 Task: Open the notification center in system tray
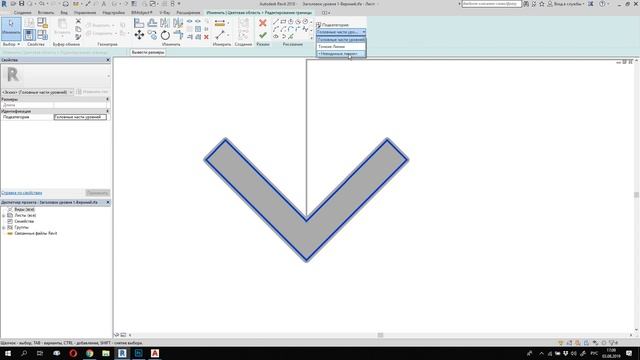629,353
